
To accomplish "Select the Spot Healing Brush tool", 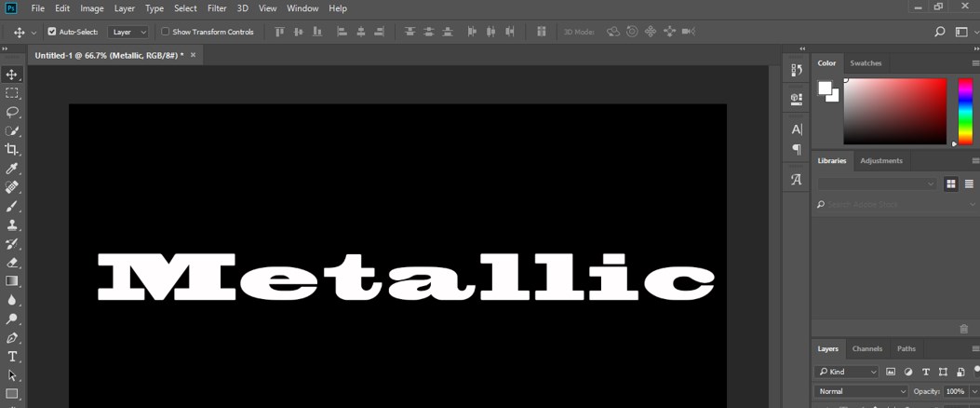I will 12,187.
